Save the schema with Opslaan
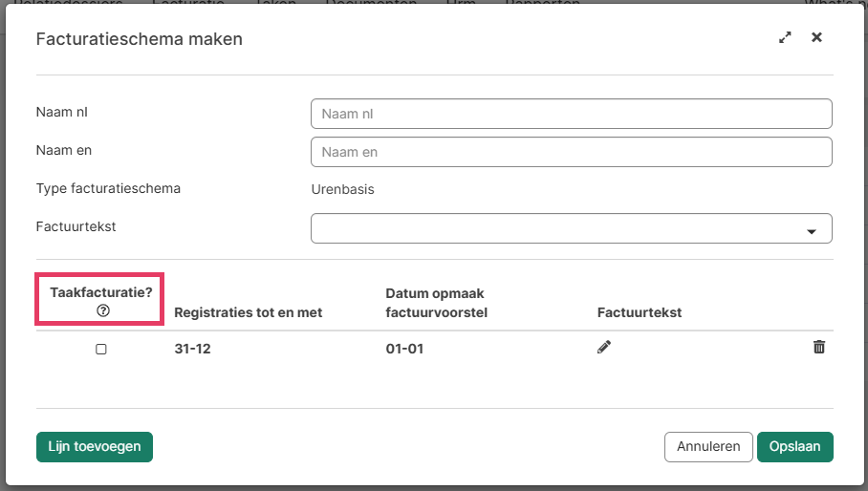 click(x=794, y=447)
